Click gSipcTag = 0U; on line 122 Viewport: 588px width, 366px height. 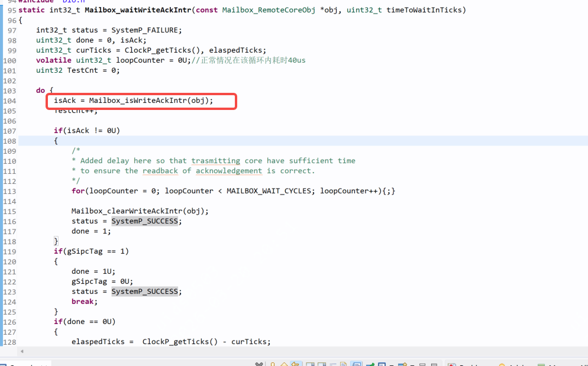point(102,281)
